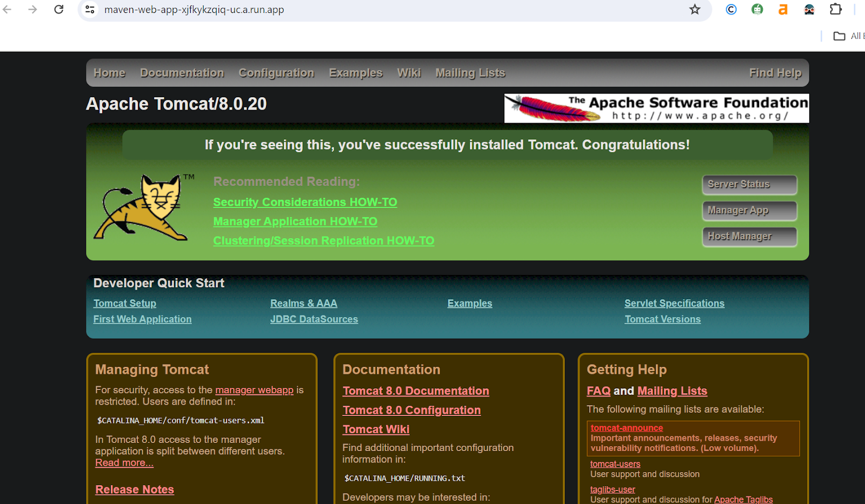Click the Apache Software Foundation banner
865x504 pixels.
point(656,108)
